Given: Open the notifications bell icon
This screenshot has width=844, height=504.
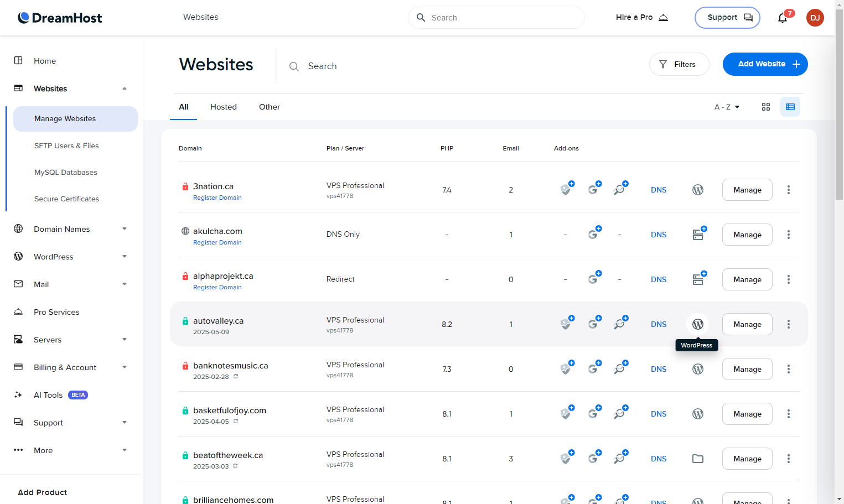Looking at the screenshot, I should pyautogui.click(x=783, y=18).
